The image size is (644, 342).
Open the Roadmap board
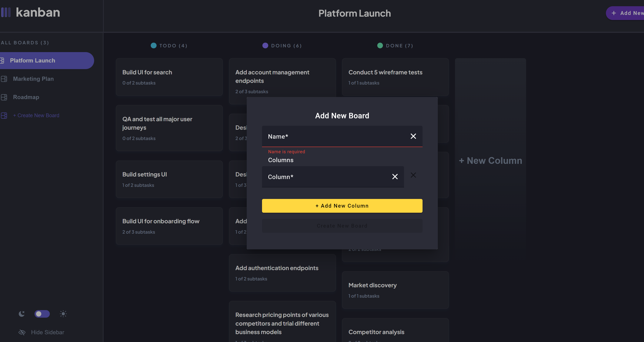coord(26,97)
